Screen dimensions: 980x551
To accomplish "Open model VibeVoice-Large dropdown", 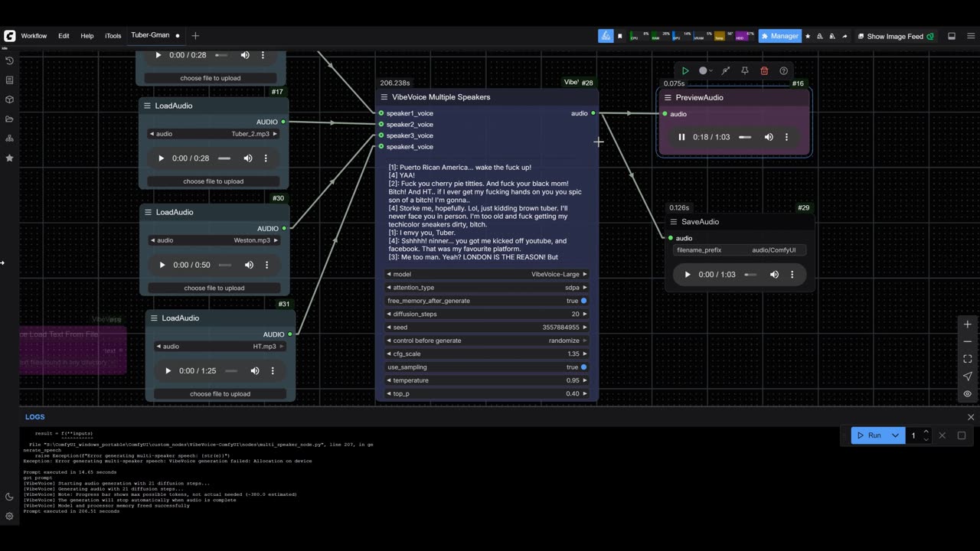I will pyautogui.click(x=487, y=274).
